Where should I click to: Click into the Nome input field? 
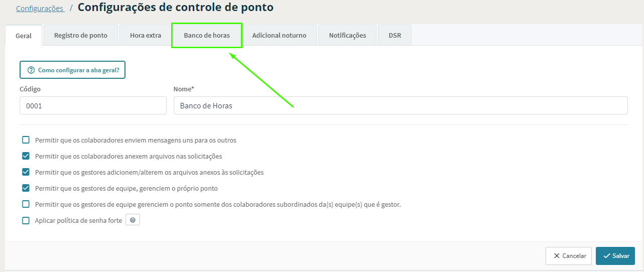[x=400, y=106]
